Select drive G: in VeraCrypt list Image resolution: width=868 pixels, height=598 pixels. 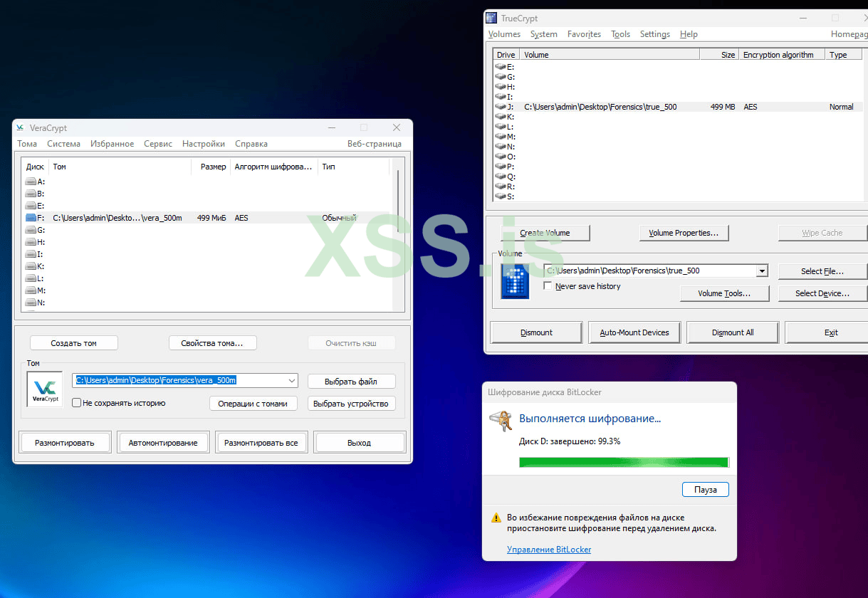point(206,230)
